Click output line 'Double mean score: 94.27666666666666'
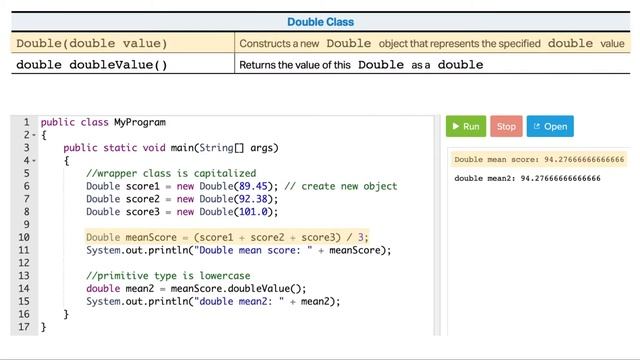Viewport: 640px width, 360px height. 539,160
